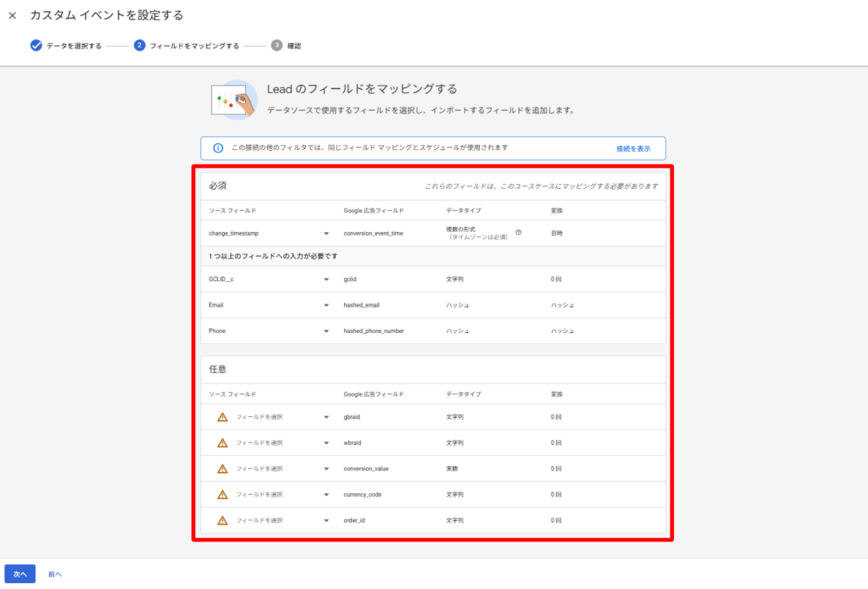Screen dimensions: 868x589
Task: Open the change_timestamp source field dropdown
Action: click(326, 233)
